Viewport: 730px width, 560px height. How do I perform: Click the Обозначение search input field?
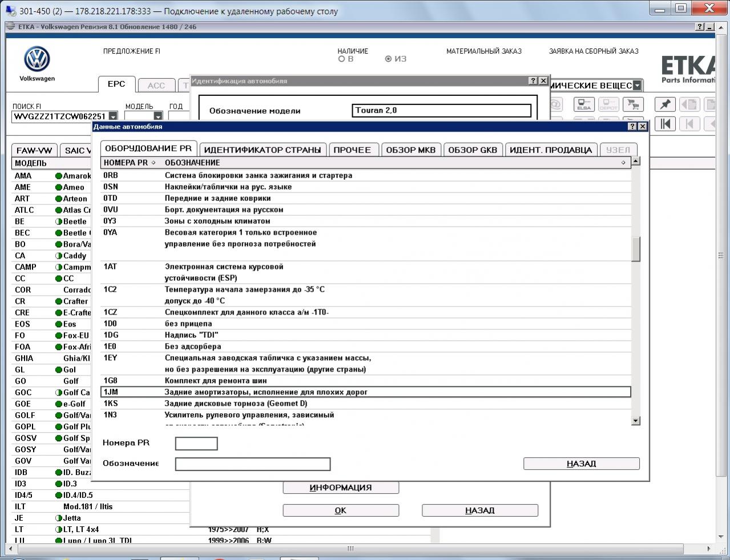pos(253,464)
